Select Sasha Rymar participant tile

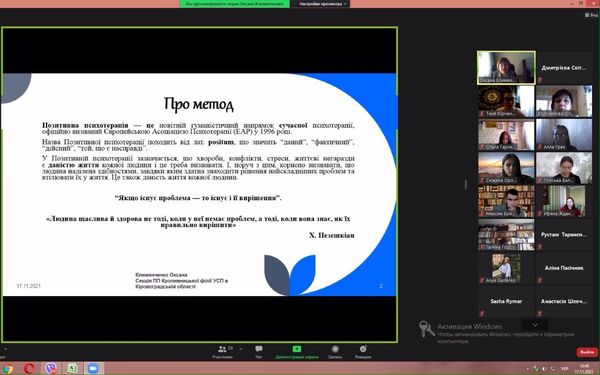click(506, 302)
